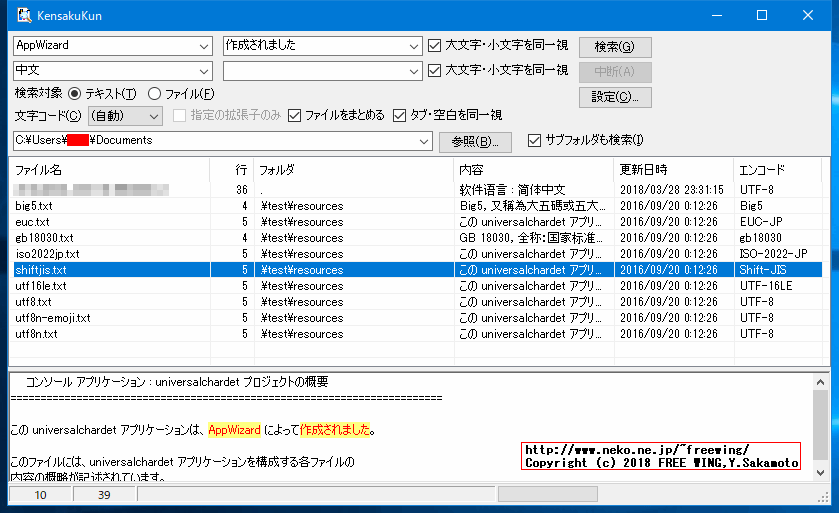The height and width of the screenshot is (513, 839).
Task: Sort by 更新日時 column header
Action: 674,170
